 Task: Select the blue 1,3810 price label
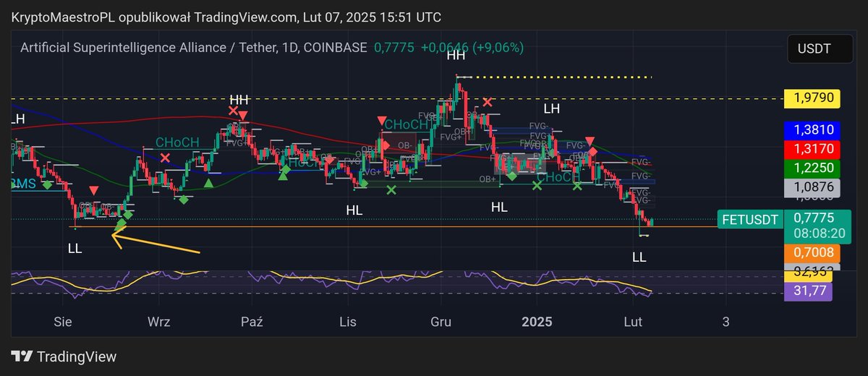pos(812,130)
